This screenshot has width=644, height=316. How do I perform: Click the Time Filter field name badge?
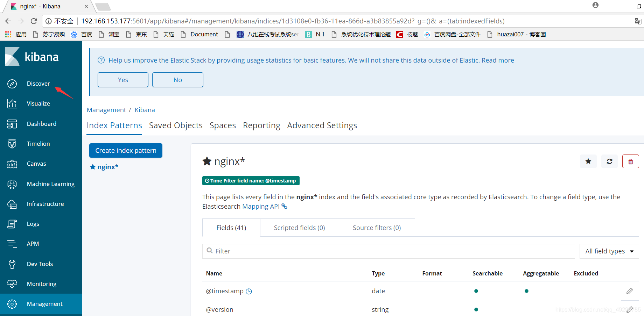point(251,181)
